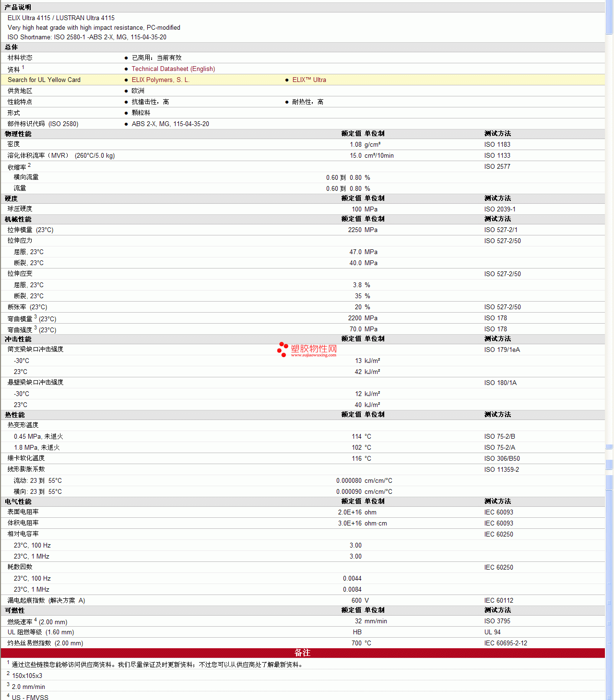Select the '漏电起痕指数 (解决方案 A)' label
The width and height of the screenshot is (614, 700).
46,601
